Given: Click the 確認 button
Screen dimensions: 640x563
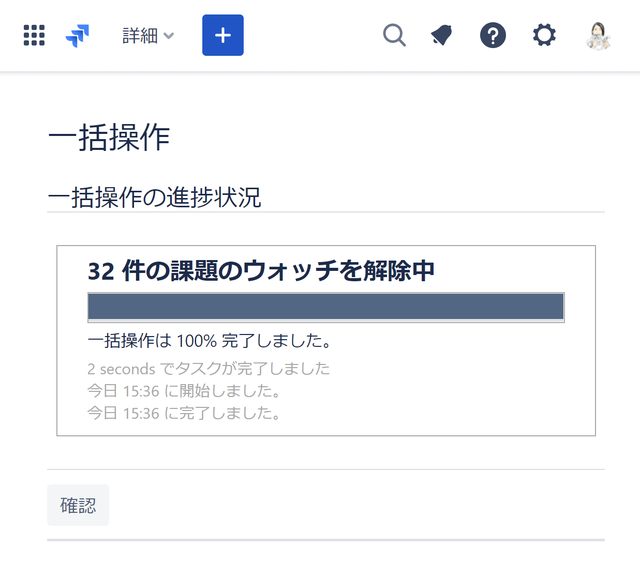Looking at the screenshot, I should pyautogui.click(x=78, y=505).
